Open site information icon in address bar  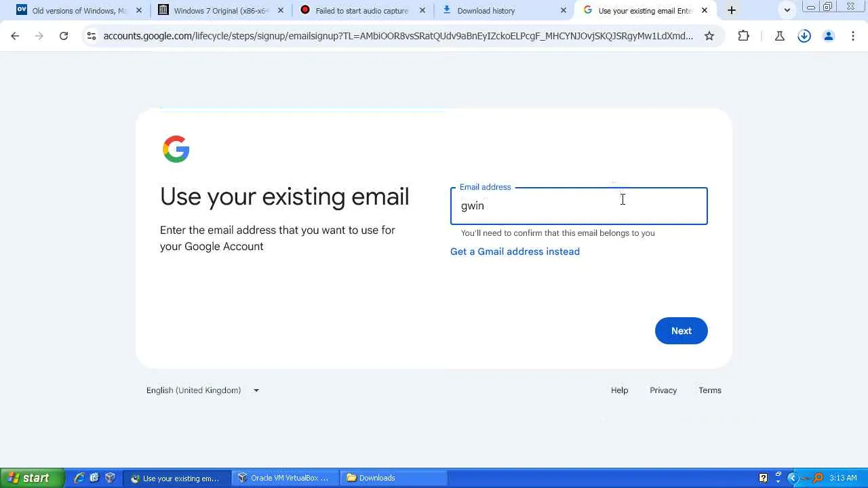(x=92, y=36)
